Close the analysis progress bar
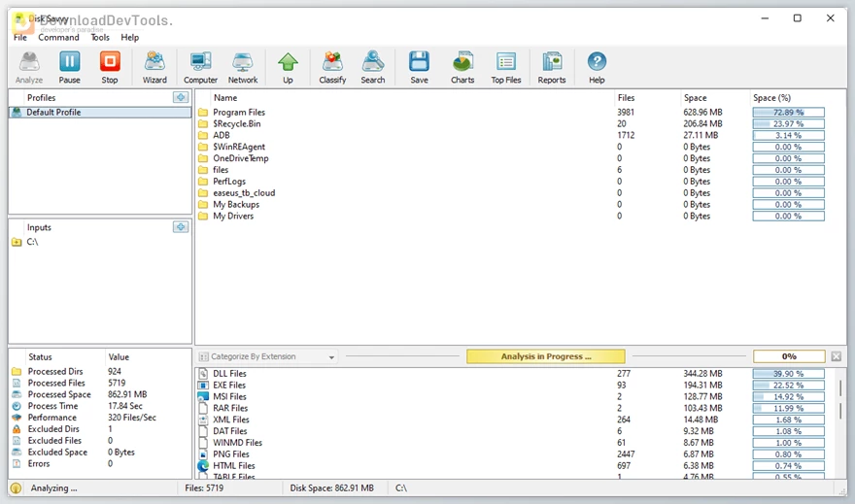 (836, 356)
